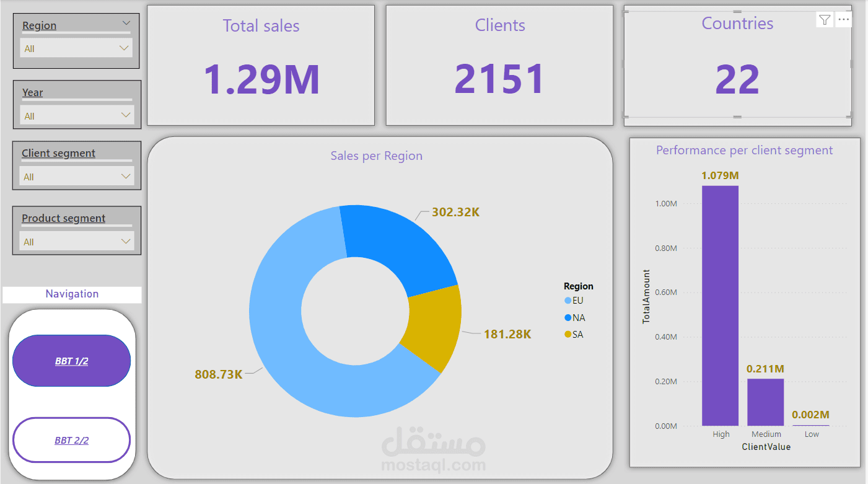This screenshot has height=484, width=868.
Task: Click the filter icon on Countries card
Action: (x=824, y=20)
